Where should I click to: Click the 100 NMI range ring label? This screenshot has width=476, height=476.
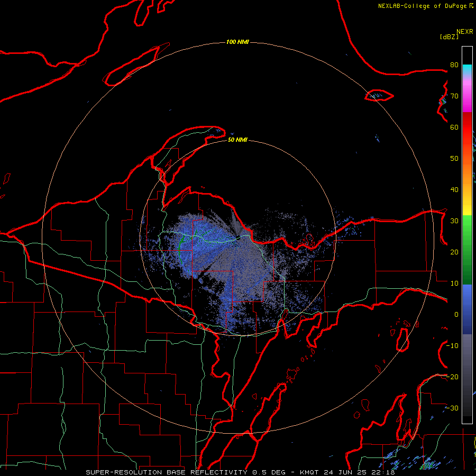coord(237,42)
